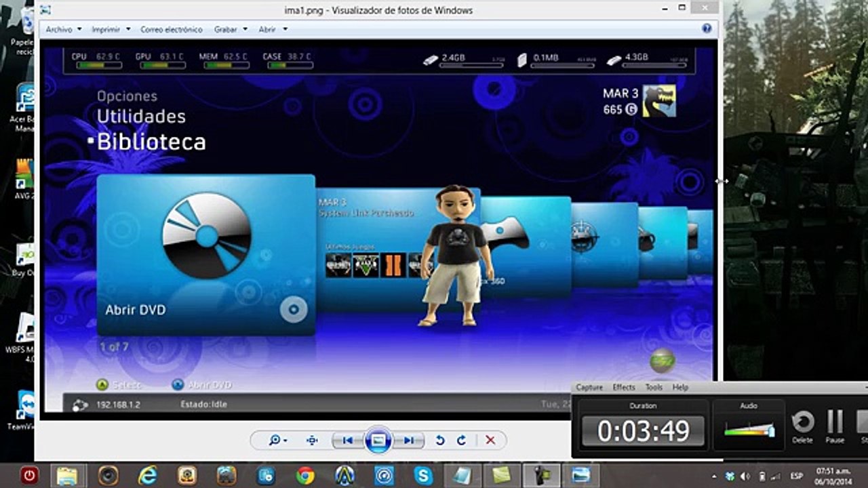Screen dimensions: 868x488
Task: Open the Help menu in the recorder
Action: point(680,388)
